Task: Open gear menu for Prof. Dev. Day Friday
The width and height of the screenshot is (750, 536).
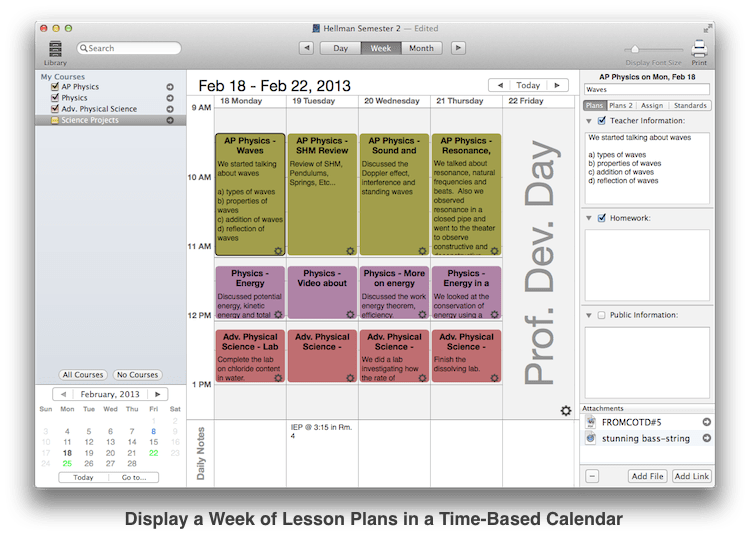Action: tap(566, 411)
